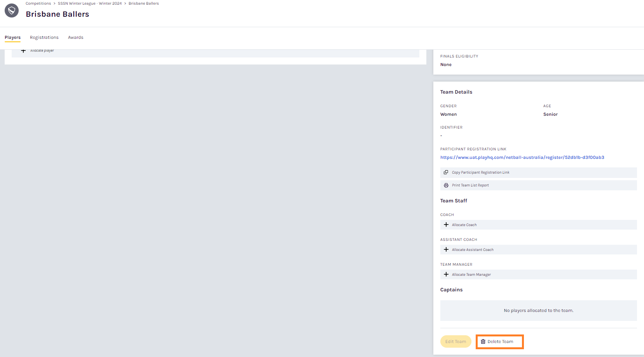Click the plus icon next to Allocate player
Image resolution: width=644 pixels, height=357 pixels.
click(23, 51)
